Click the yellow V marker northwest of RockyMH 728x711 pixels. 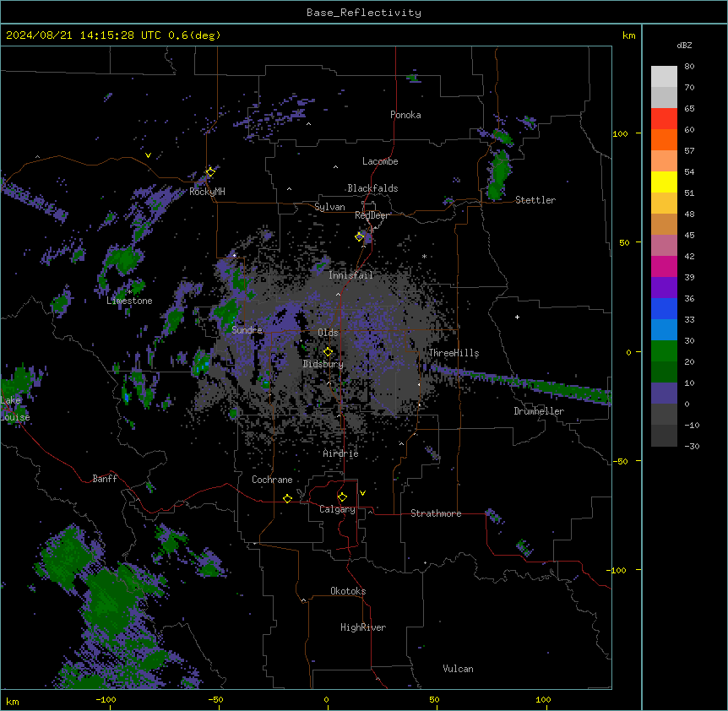(x=148, y=155)
